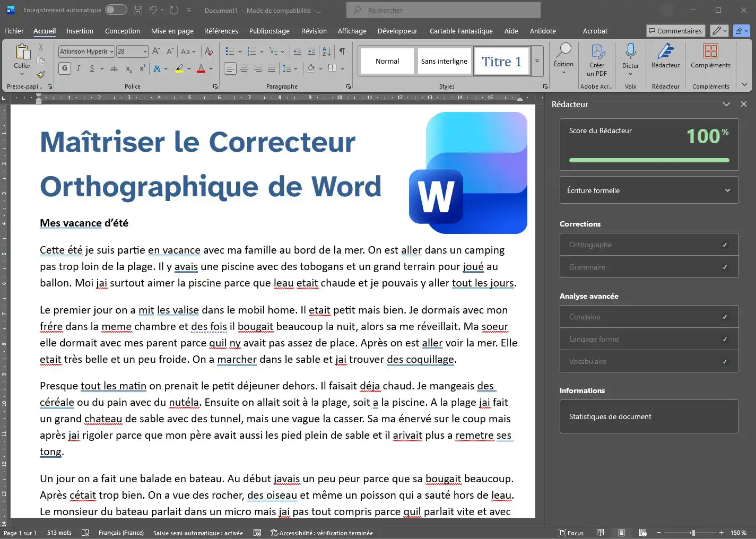The width and height of the screenshot is (756, 539).
Task: Open the Publipostage menu
Action: click(x=269, y=31)
